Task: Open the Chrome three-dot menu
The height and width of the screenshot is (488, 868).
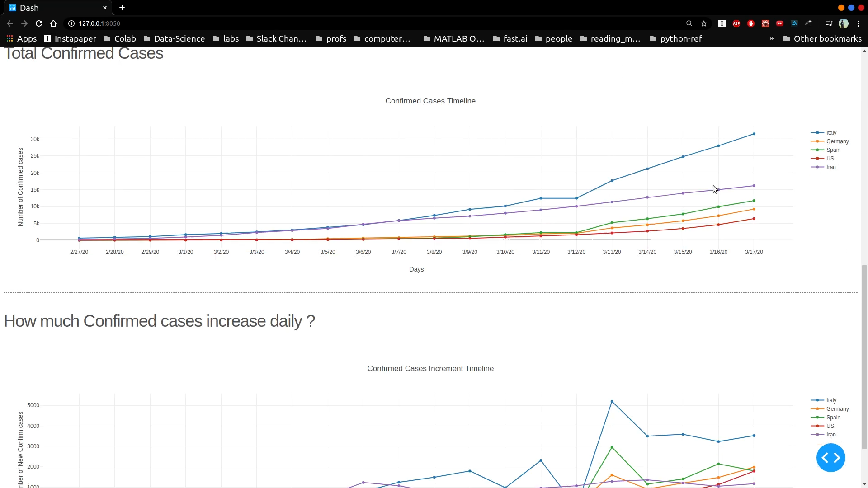Action: [x=859, y=23]
